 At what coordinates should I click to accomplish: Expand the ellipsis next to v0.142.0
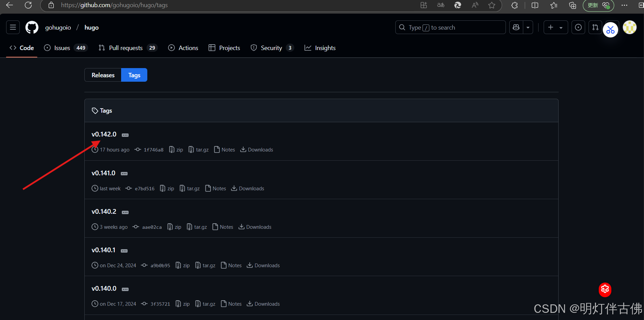tap(125, 135)
